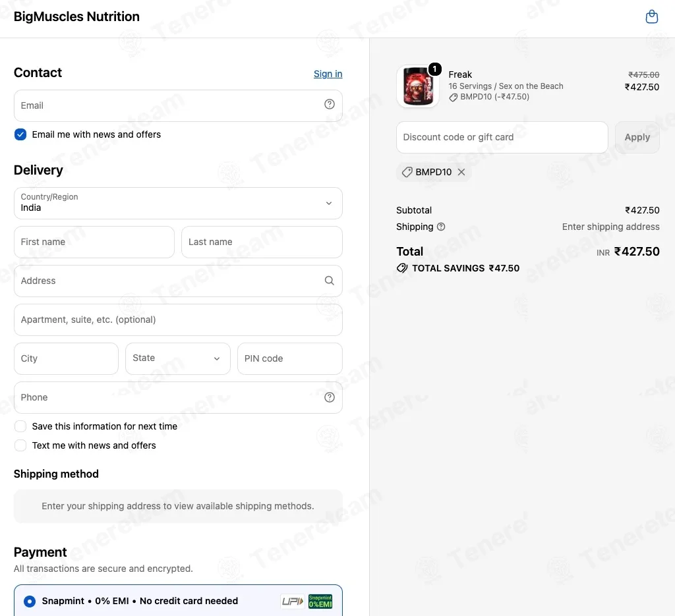Uncheck Email me with news and offers
Viewport: 675px width, 616px height.
coord(20,134)
